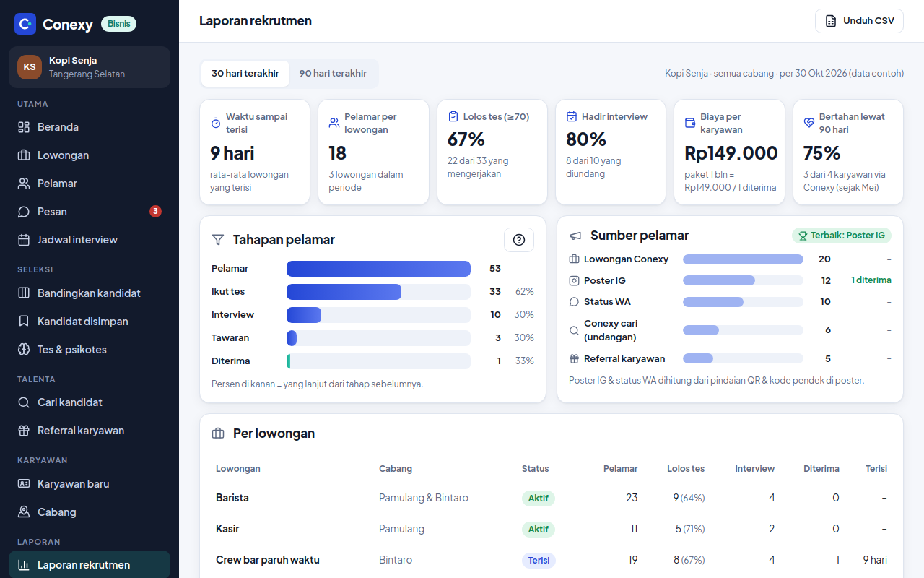Click the Pelamar funnel bar
This screenshot has height=578, width=924.
[x=378, y=269]
